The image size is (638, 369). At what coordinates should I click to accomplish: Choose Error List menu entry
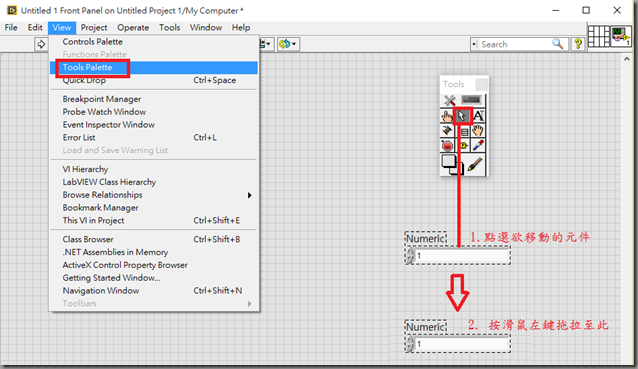154,138
